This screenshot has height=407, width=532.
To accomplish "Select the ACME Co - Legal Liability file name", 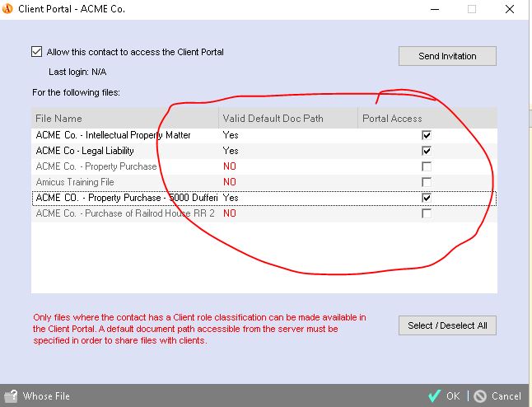I will [85, 151].
